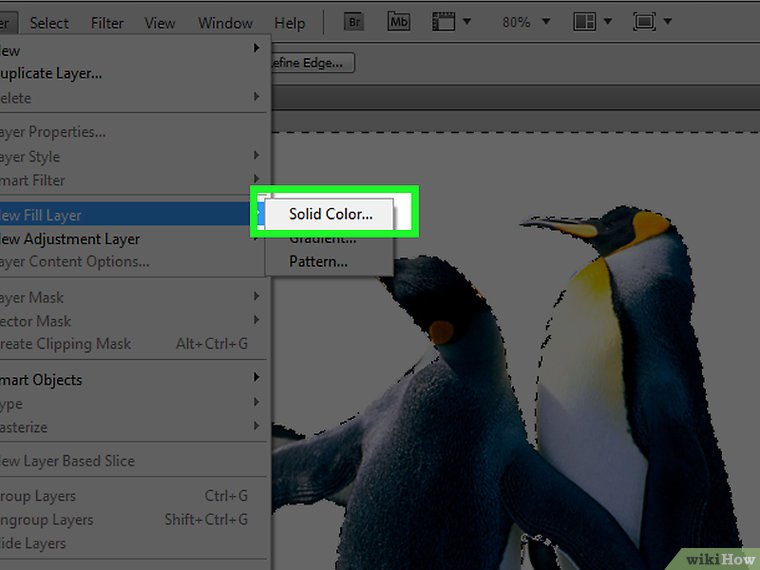Open Mini Bridge with the Mb icon

(398, 22)
